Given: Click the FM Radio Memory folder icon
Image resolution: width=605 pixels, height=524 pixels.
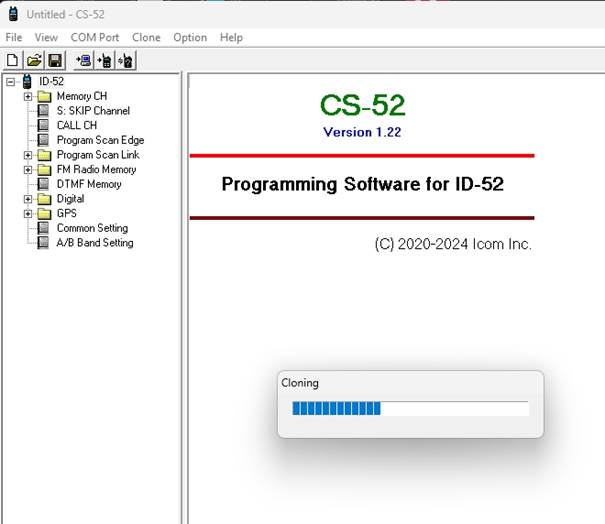Looking at the screenshot, I should click(44, 170).
